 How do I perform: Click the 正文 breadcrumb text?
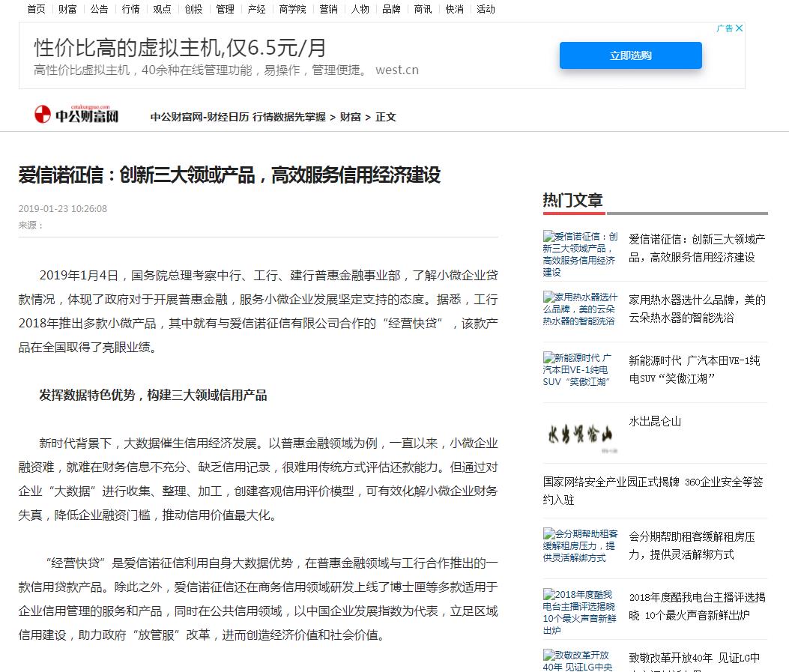pyautogui.click(x=385, y=117)
